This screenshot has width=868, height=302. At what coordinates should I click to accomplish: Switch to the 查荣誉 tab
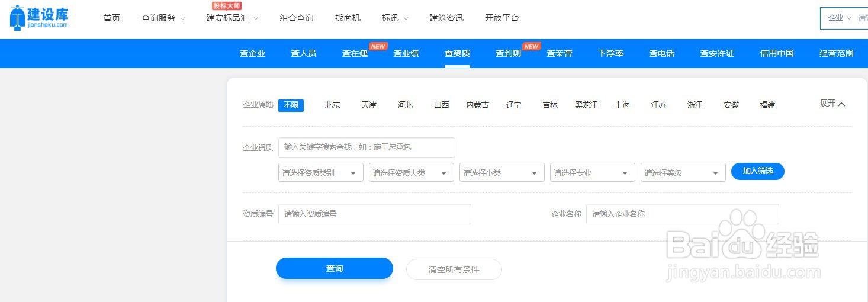tap(560, 53)
